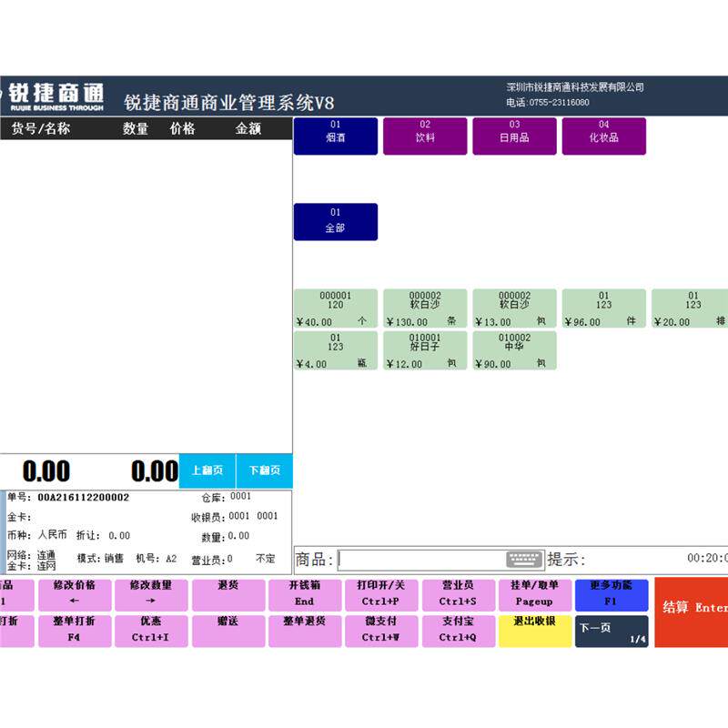The height and width of the screenshot is (728, 728).
Task: Click the 赠送 gift button
Action: pos(228,631)
